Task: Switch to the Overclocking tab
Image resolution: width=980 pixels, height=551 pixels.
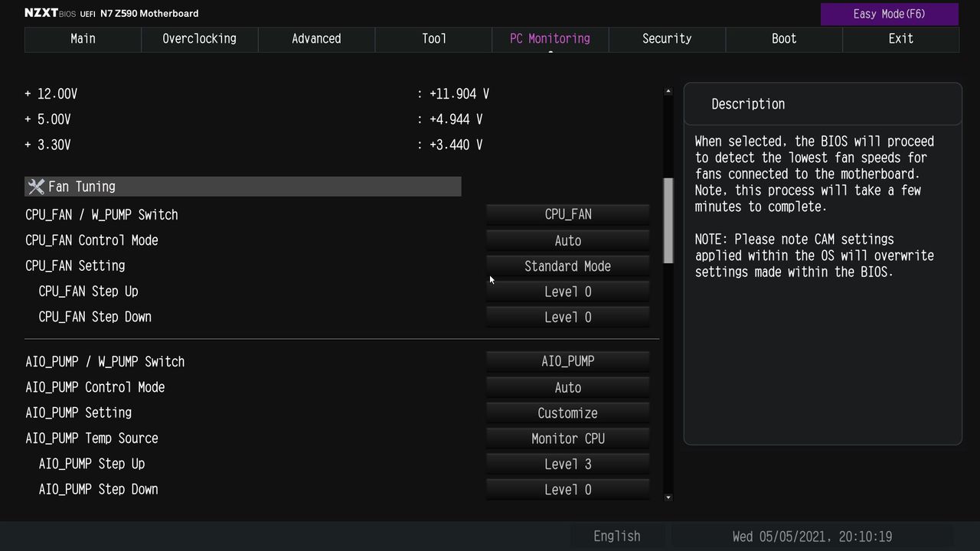Action: [x=200, y=39]
